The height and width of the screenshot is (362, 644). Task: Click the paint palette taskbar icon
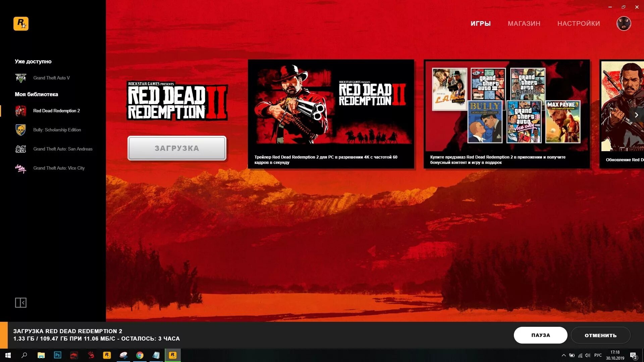point(123,355)
